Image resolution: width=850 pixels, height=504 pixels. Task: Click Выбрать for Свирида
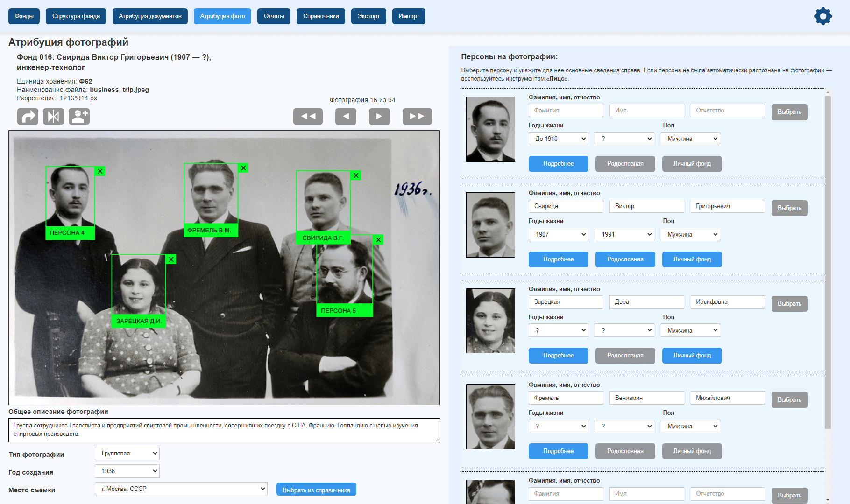(x=789, y=208)
